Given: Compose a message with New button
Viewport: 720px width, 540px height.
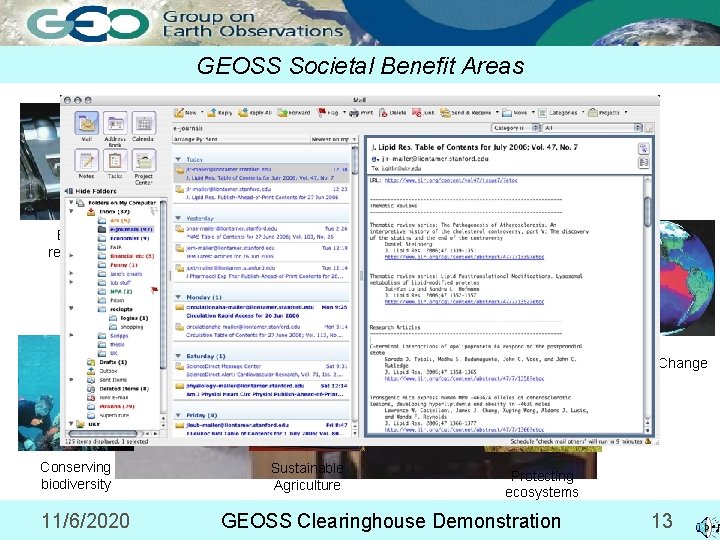Looking at the screenshot, I should (186, 112).
